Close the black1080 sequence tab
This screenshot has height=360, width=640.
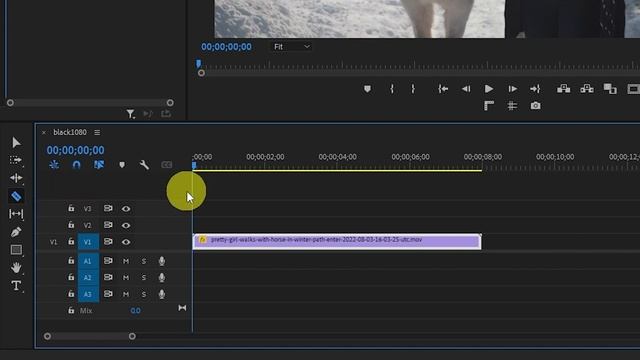point(44,132)
